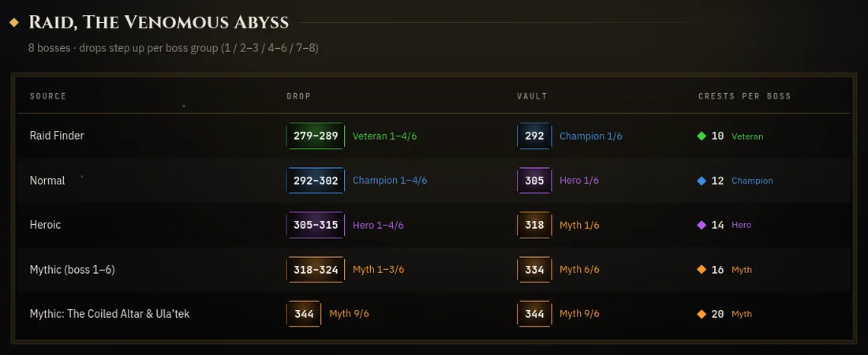Select the 292–302 drop item level badge
868x355 pixels.
click(x=316, y=181)
